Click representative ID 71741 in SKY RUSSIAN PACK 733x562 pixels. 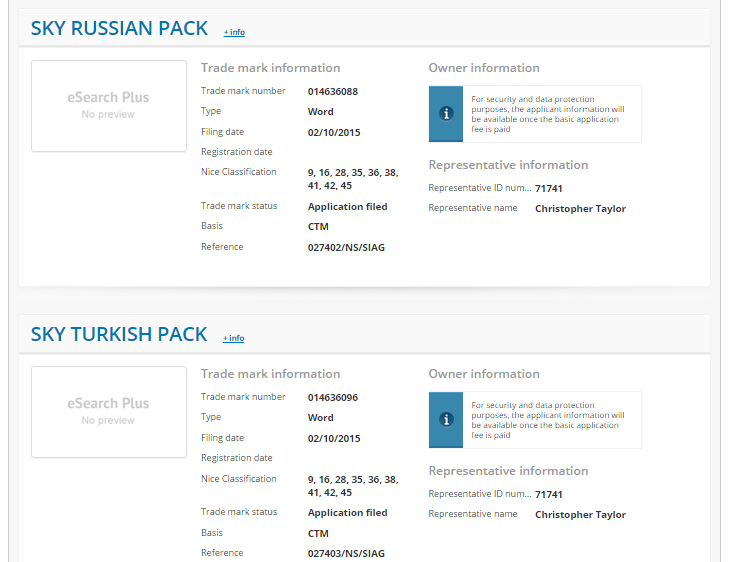[549, 189]
